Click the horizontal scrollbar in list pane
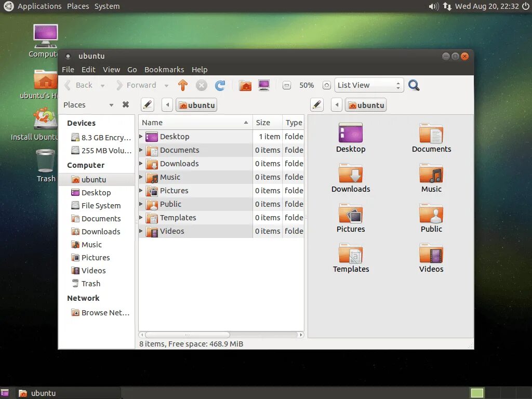This screenshot has width=532, height=399. (x=188, y=335)
